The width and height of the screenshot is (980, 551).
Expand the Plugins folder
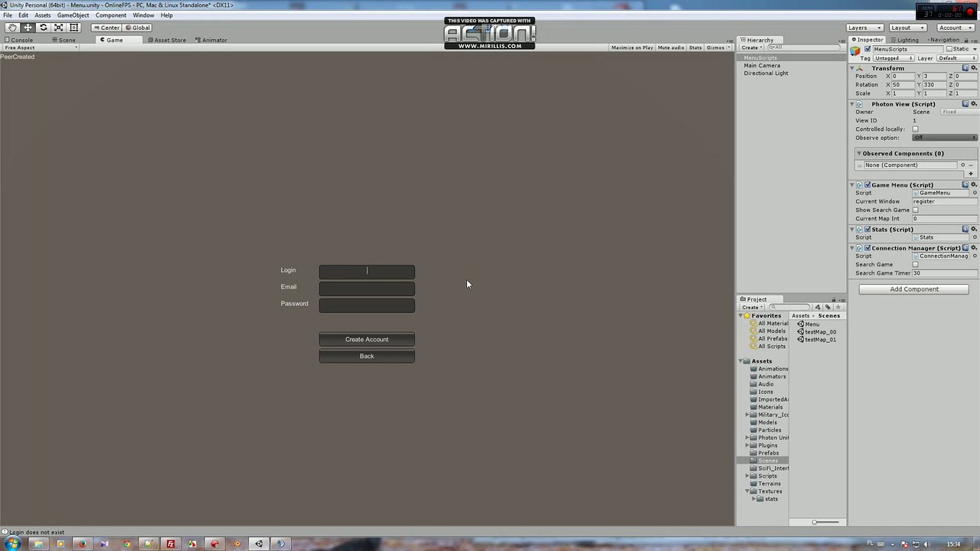(747, 445)
